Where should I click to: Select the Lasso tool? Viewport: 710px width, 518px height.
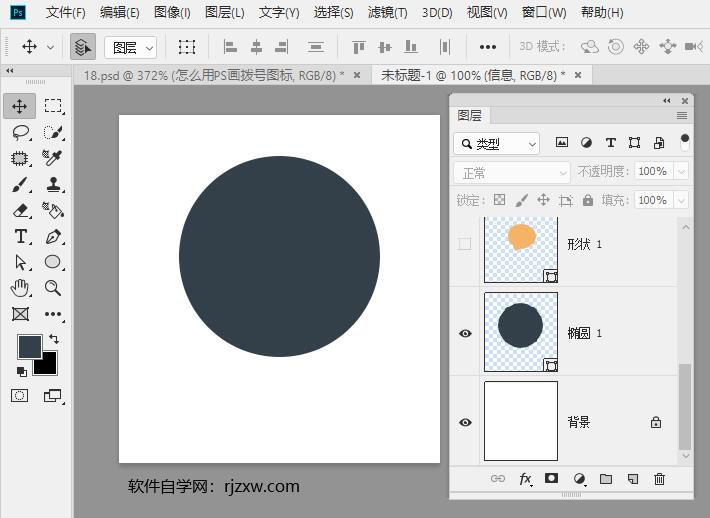(x=20, y=132)
